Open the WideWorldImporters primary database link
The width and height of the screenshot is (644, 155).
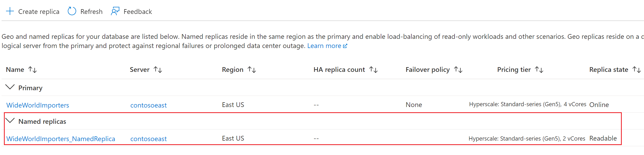coord(38,105)
